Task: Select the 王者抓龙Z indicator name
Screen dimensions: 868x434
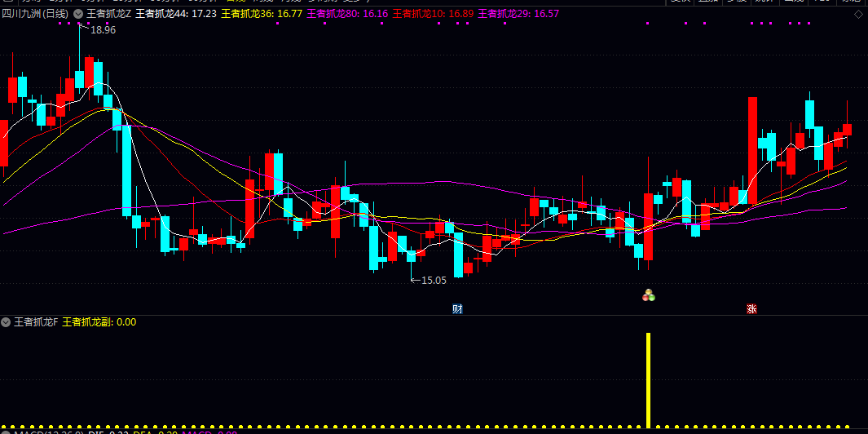Action: (x=108, y=13)
